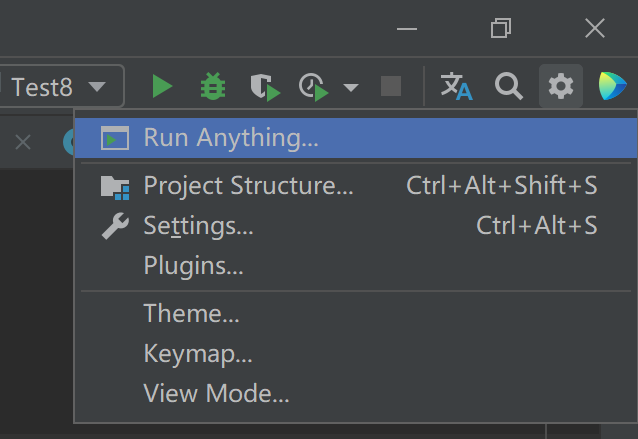This screenshot has width=638, height=439.
Task: Expand the arrow next to Profile icon
Action: (350, 88)
